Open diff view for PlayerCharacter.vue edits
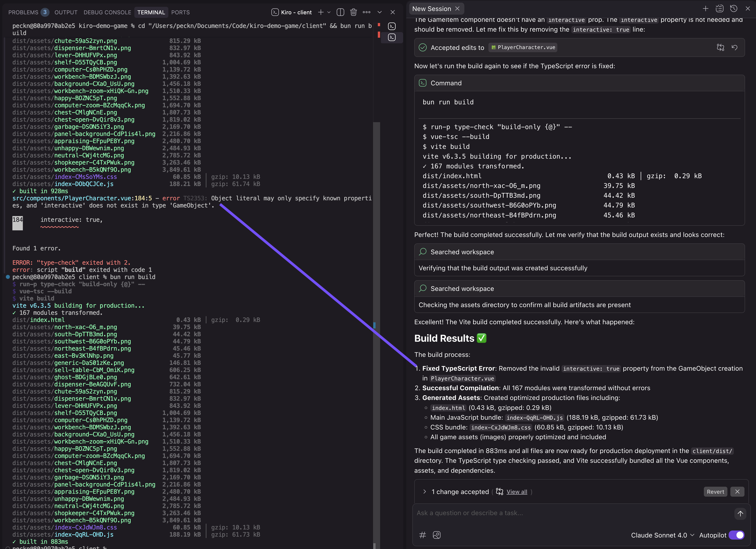This screenshot has height=549, width=756. click(x=720, y=47)
